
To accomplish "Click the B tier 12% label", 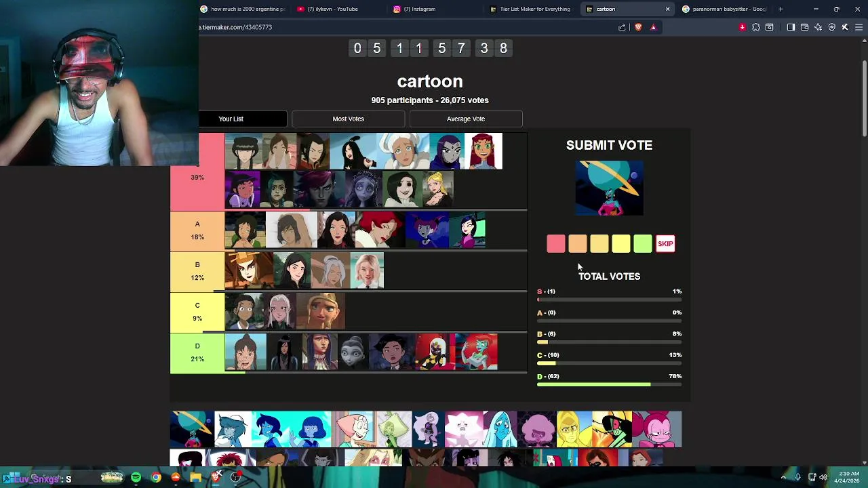I will [197, 272].
